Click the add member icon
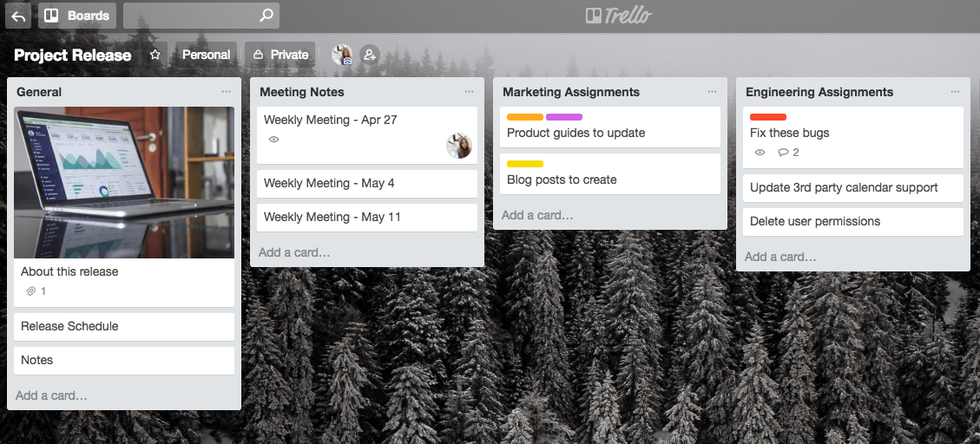Viewport: 980px width, 444px height. point(370,55)
